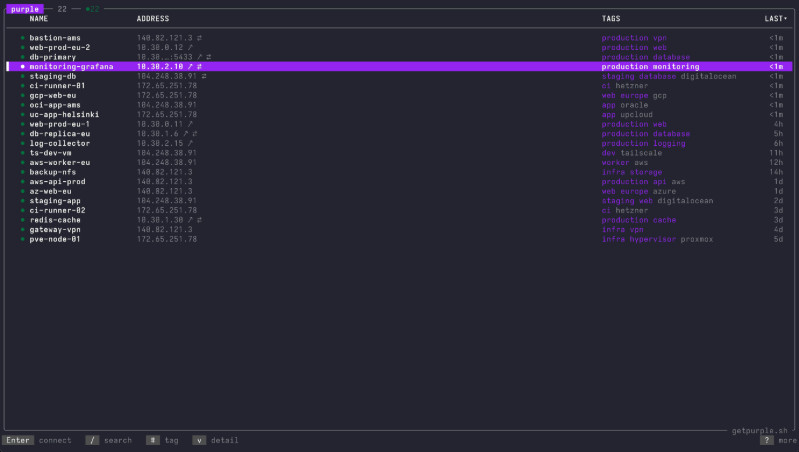Click the tailscale tag in ts-dev-vm row

[x=641, y=153]
